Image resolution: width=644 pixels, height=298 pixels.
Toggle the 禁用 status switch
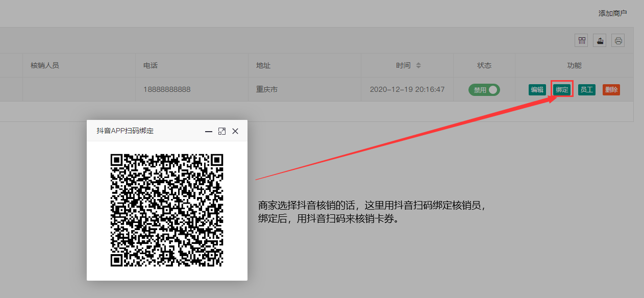(x=484, y=90)
